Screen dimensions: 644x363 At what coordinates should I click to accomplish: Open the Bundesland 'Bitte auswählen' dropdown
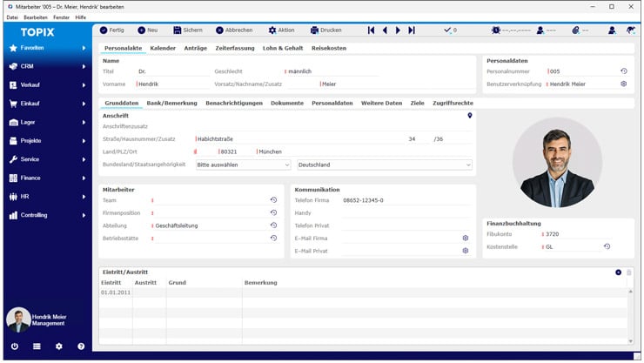coord(243,165)
